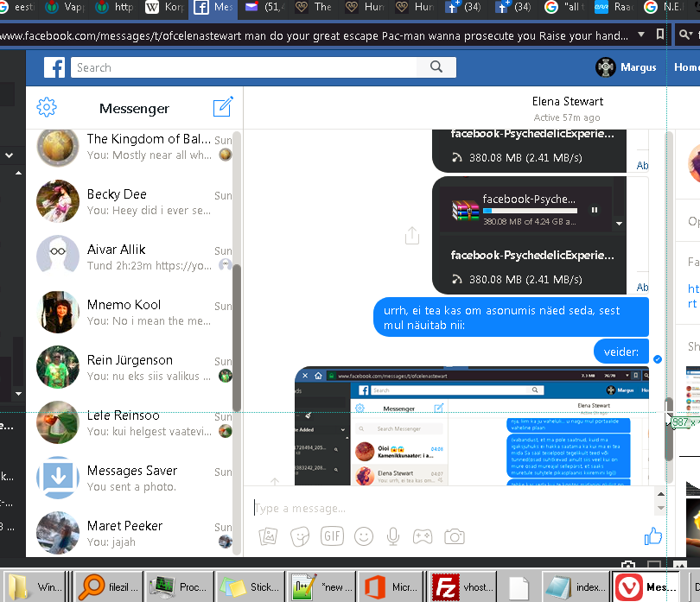This screenshot has width=700, height=602.
Task: Go to Facebook Home link
Action: 687,67
